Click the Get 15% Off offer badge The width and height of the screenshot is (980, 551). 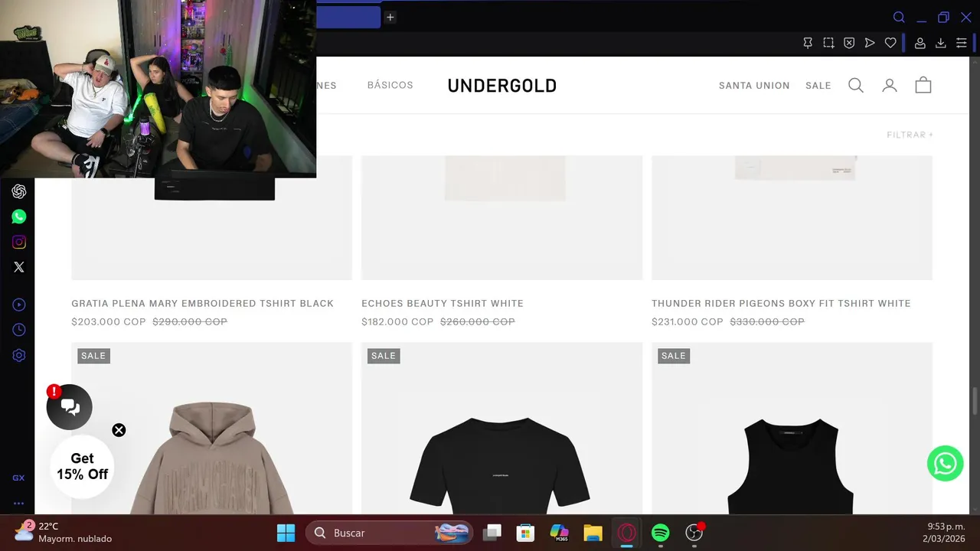click(x=82, y=466)
